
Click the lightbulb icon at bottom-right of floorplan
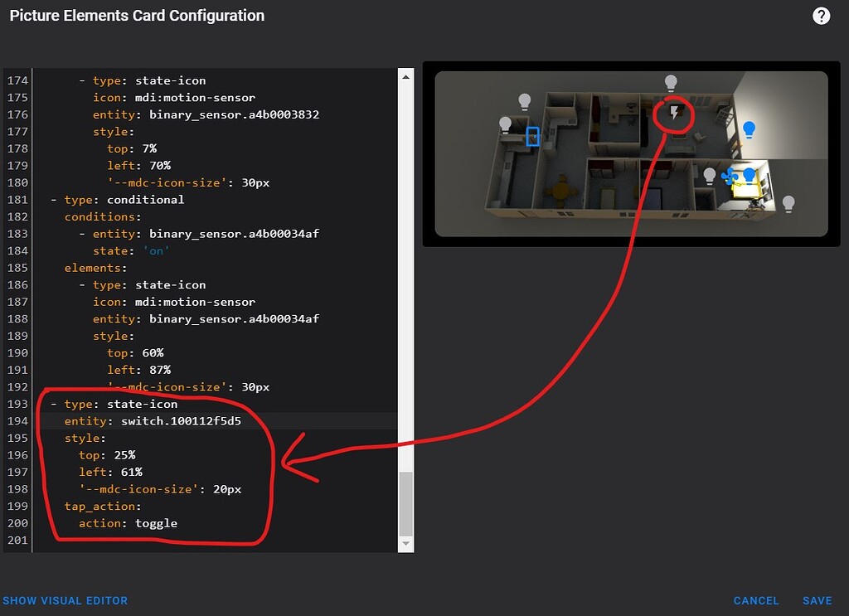pos(787,203)
